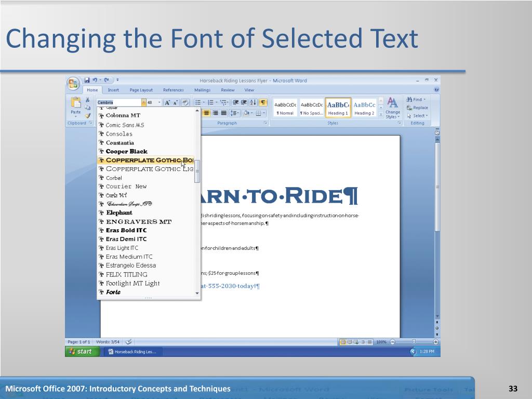Sort the selected paragraphs
This screenshot has width=532, height=399.
(x=253, y=102)
